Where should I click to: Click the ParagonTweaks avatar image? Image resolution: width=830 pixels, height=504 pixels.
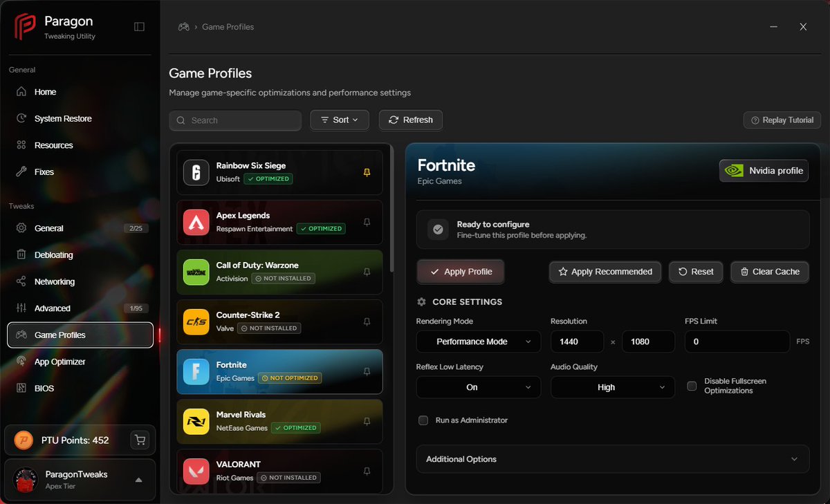(x=26, y=480)
